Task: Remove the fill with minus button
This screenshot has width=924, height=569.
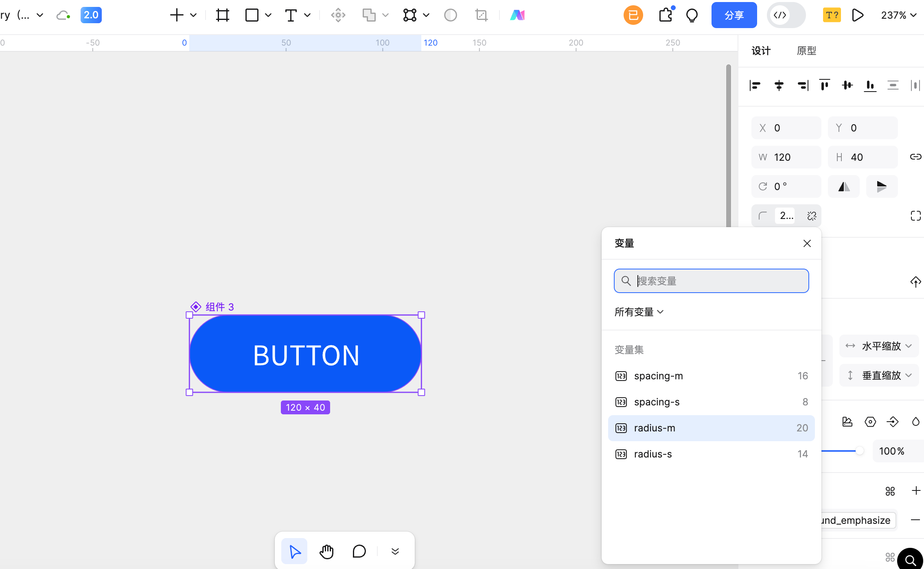Action: [915, 520]
